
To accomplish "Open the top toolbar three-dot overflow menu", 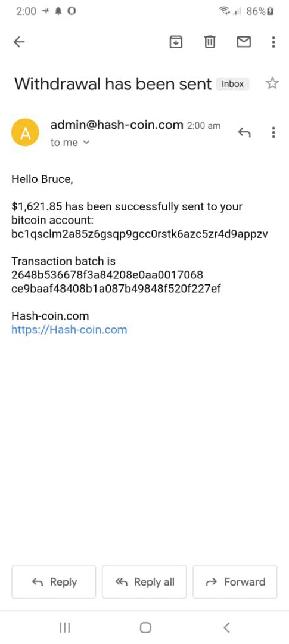I will click(274, 42).
